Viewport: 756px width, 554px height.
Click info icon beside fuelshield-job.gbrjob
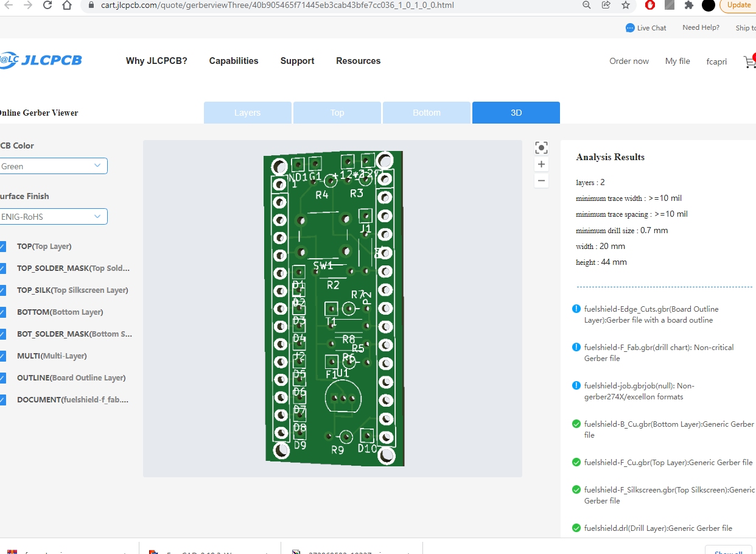tap(576, 385)
